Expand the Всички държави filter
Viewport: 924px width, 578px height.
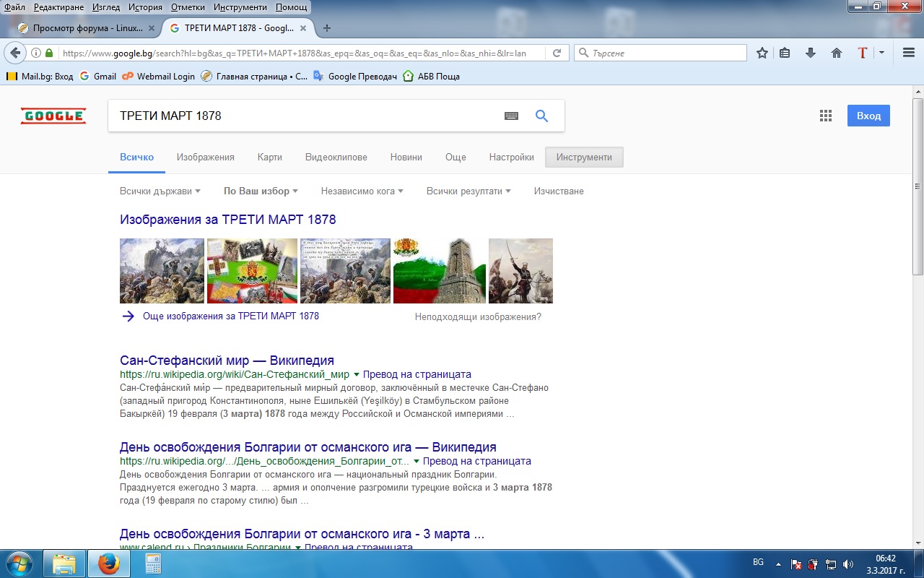point(160,191)
